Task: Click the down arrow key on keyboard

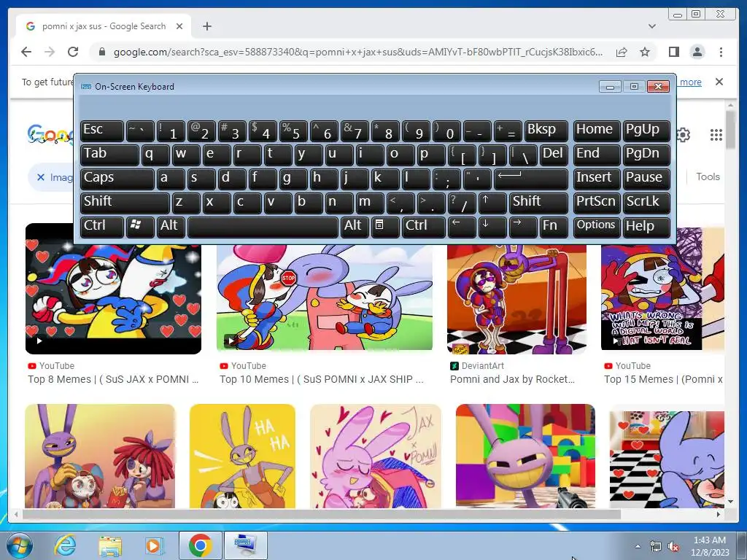Action: point(492,226)
